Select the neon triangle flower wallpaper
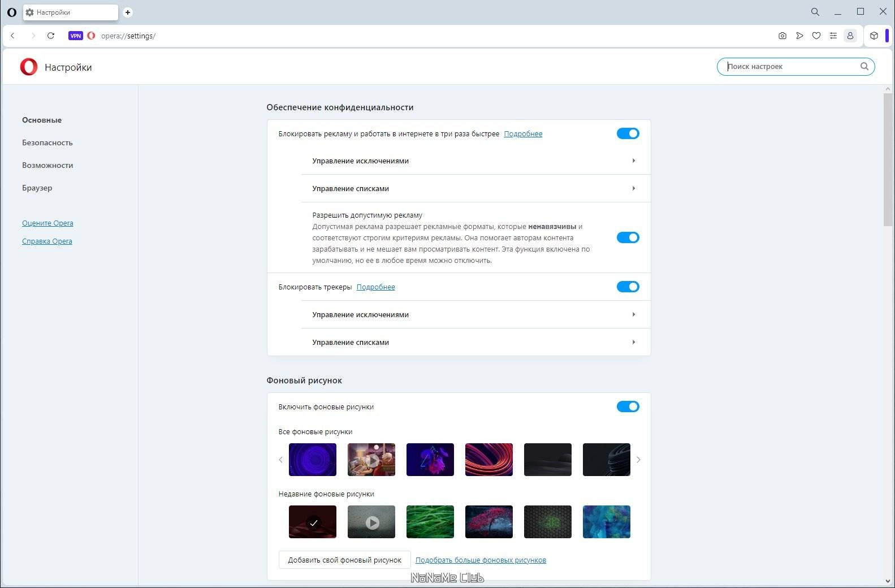This screenshot has width=895, height=588. pos(430,460)
